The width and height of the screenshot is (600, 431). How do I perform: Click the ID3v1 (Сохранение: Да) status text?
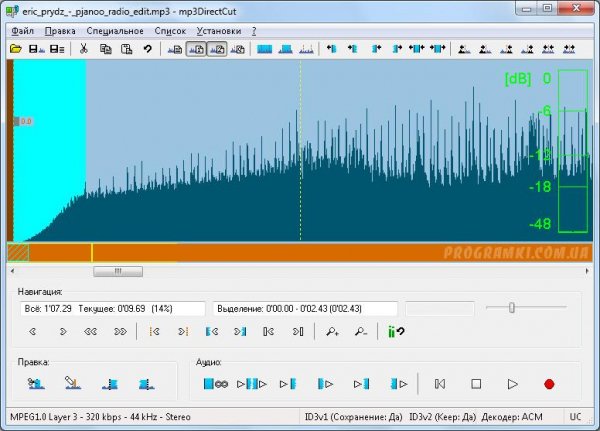pos(353,417)
